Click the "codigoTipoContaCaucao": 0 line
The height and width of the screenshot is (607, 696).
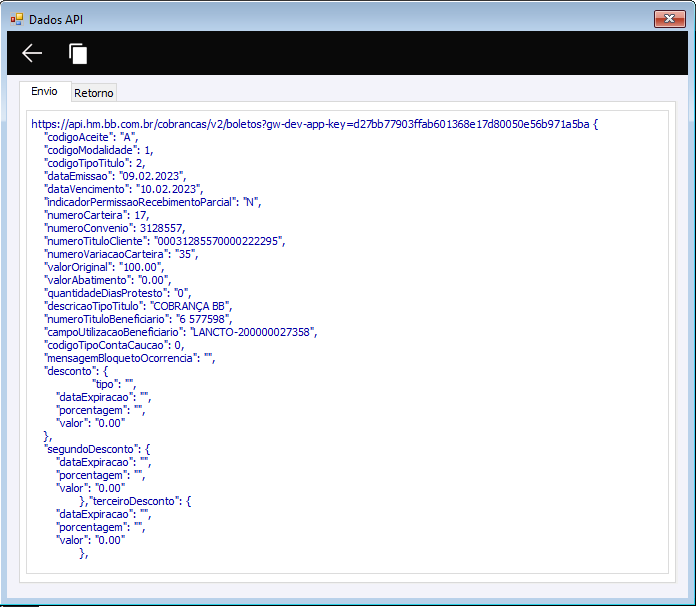[x=114, y=345]
